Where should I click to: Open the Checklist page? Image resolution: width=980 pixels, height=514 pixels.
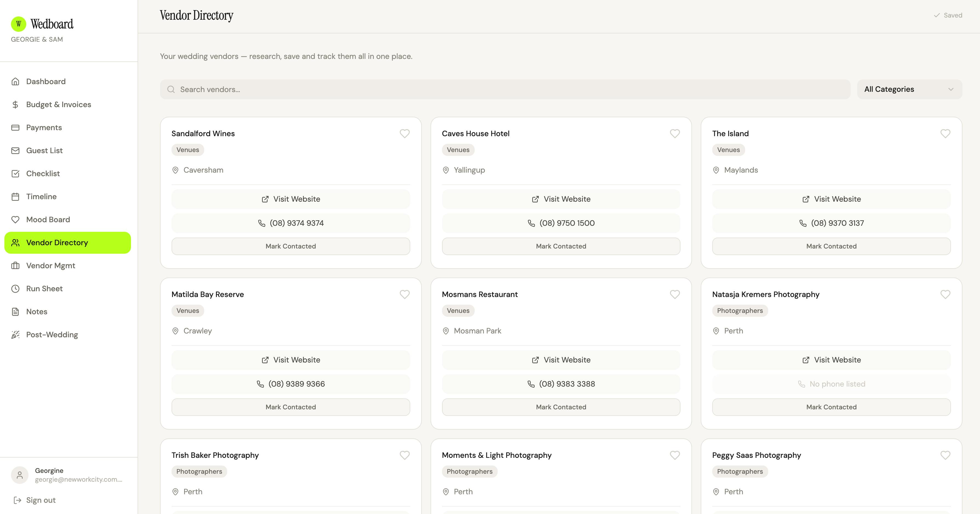[68, 173]
